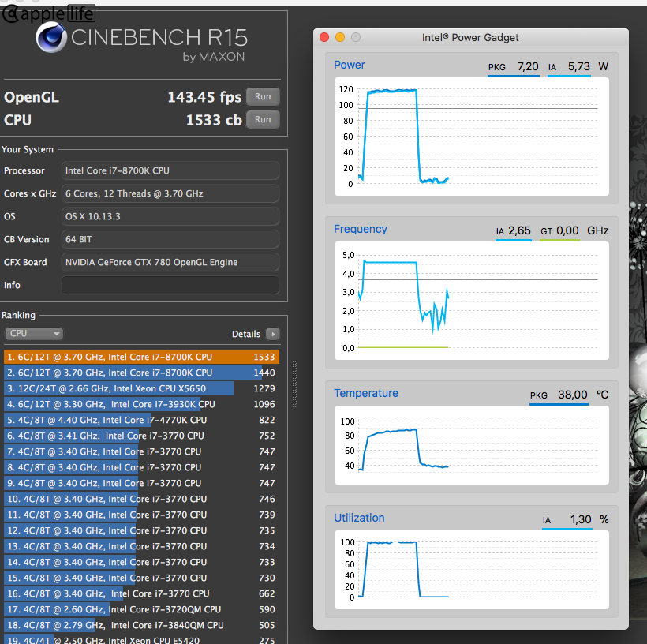Click the CPU 1533 cb score

tap(214, 120)
